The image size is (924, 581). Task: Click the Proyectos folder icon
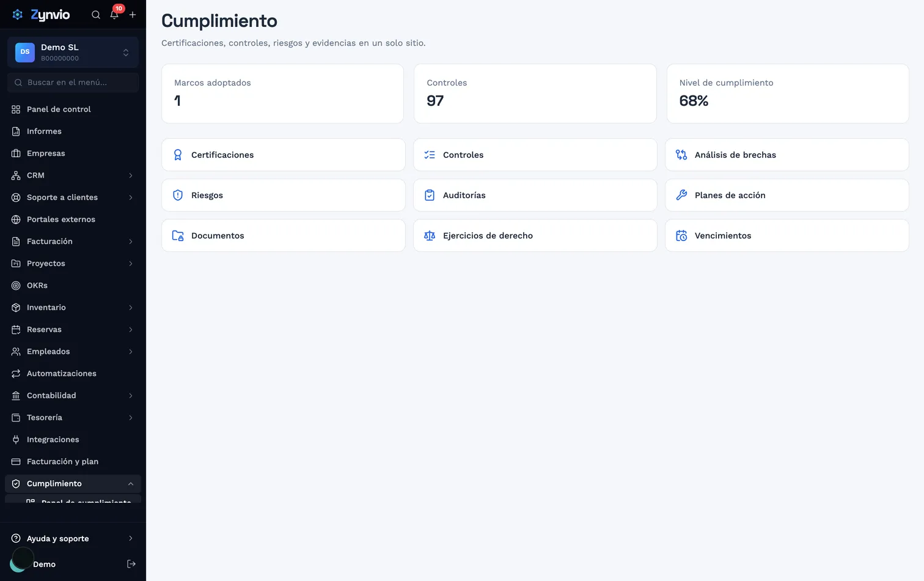coord(16,264)
